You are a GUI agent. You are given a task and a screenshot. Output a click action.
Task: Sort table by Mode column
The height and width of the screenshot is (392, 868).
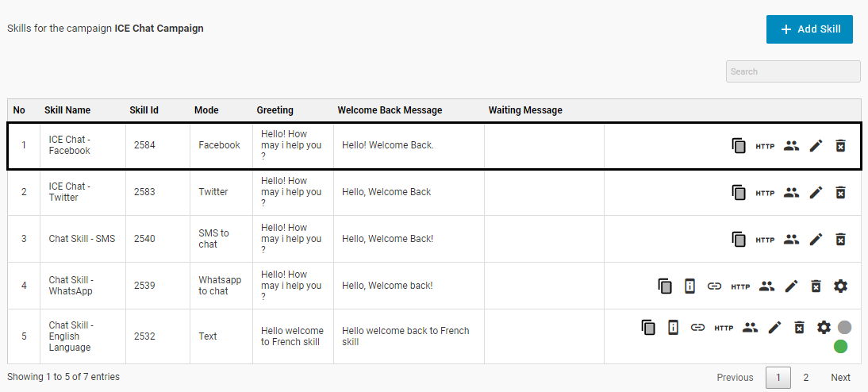(x=206, y=110)
